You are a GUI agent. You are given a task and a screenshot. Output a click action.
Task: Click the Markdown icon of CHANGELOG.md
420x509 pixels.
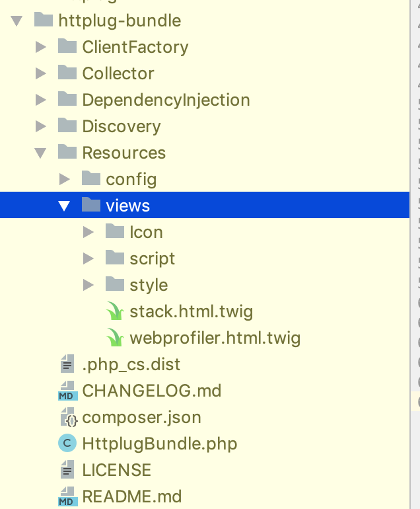[x=68, y=391]
